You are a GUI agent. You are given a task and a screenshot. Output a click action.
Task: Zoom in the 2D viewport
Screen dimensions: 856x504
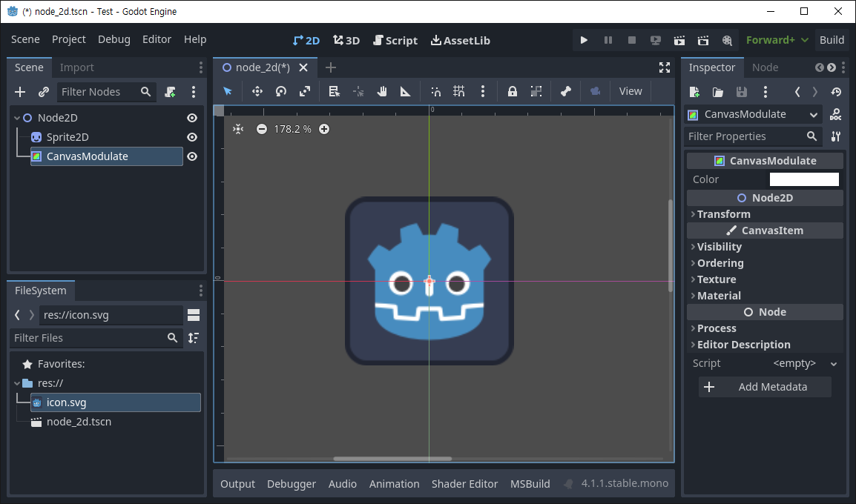(324, 129)
